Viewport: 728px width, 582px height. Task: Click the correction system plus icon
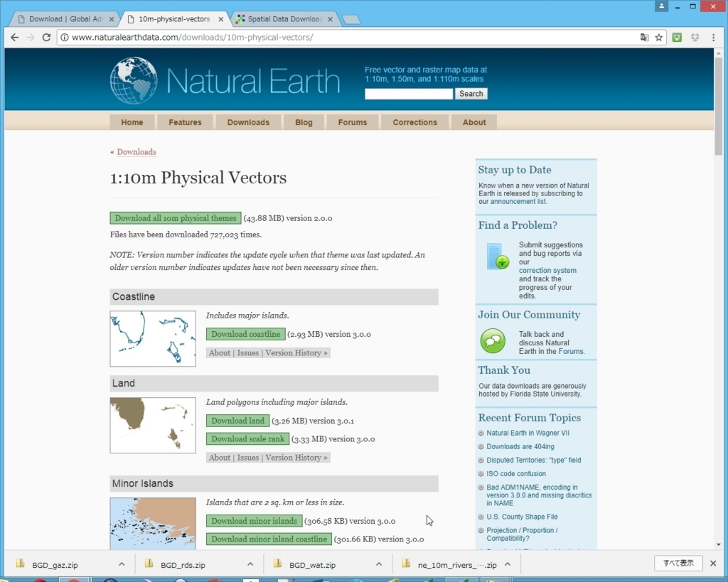498,257
